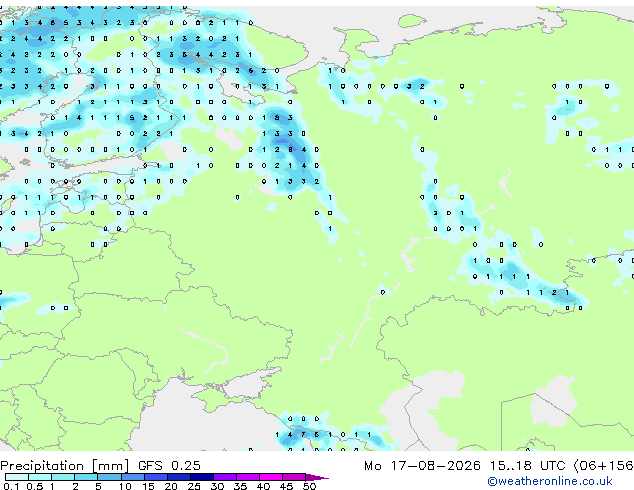Click the 45–50 mm legend swatch
634x490 pixels.
[294, 477]
